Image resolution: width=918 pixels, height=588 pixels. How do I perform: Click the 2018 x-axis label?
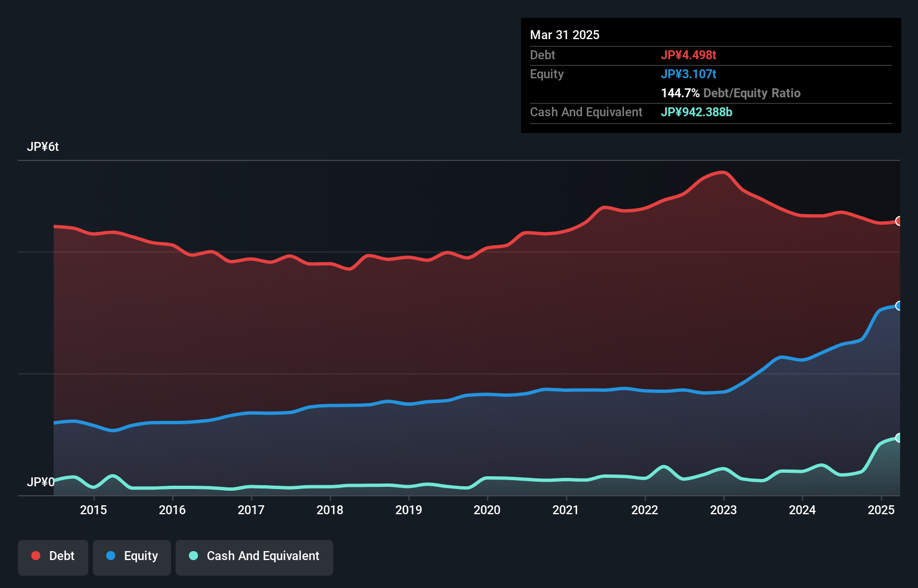pos(330,510)
